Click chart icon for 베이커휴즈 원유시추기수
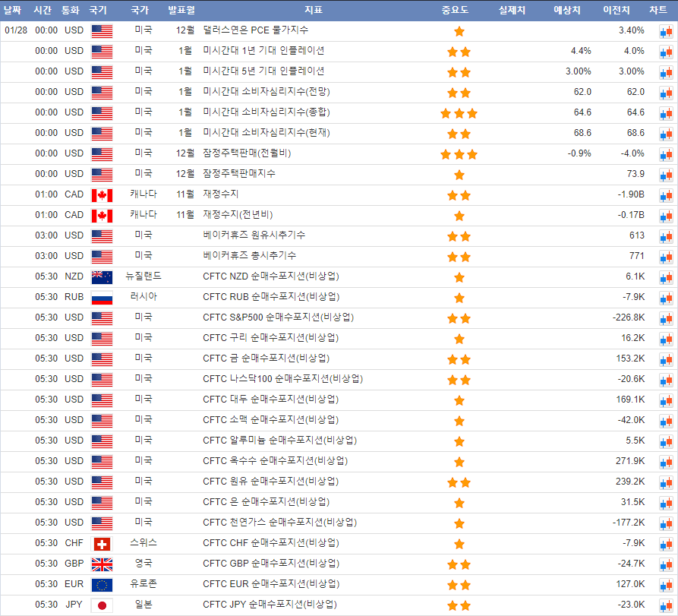The image size is (678, 616). coord(666,236)
